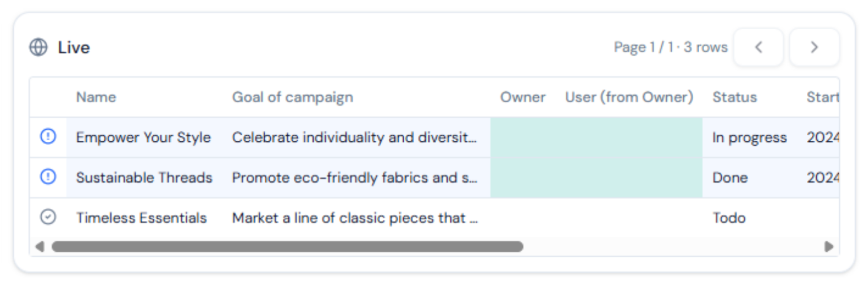Go to the next page with right chevron
Screen dimensions: 868x286
coord(815,47)
